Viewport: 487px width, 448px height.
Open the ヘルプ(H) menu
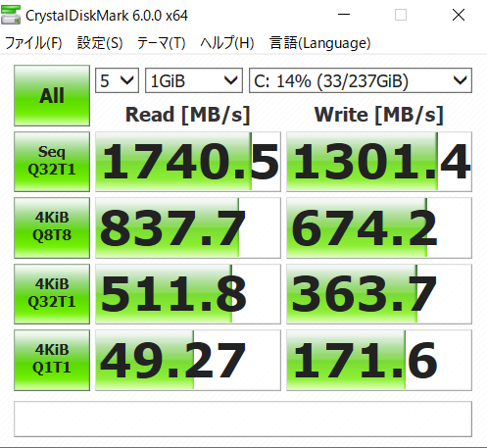pyautogui.click(x=227, y=43)
